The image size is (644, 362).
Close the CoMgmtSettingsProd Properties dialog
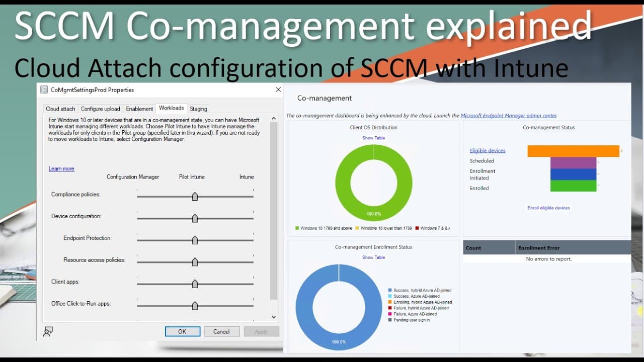[278, 89]
